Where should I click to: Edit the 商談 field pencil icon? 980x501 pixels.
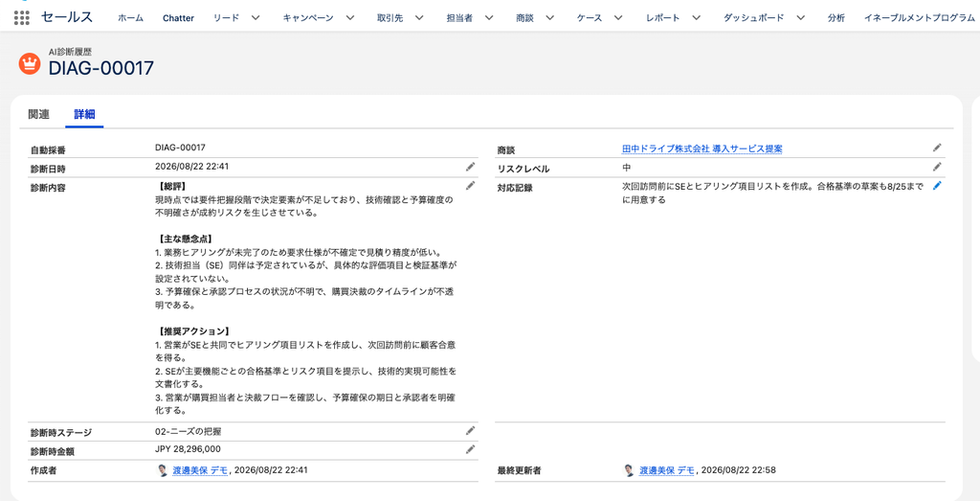(x=937, y=148)
